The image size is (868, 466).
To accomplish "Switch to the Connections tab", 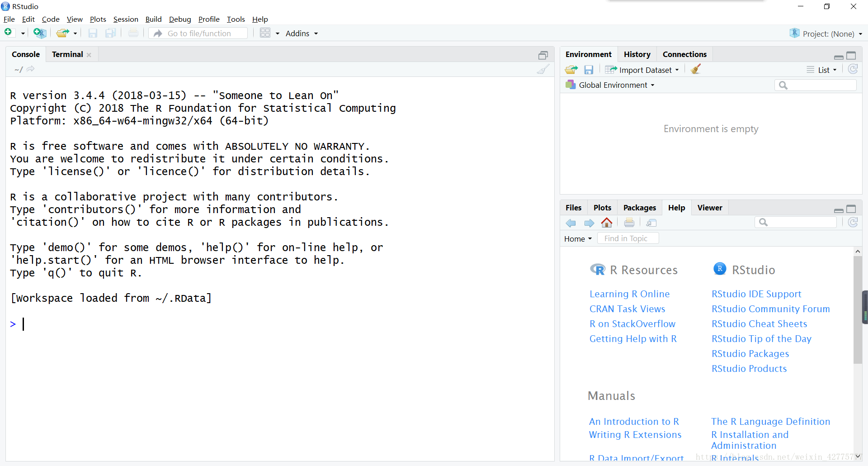I will coord(684,54).
